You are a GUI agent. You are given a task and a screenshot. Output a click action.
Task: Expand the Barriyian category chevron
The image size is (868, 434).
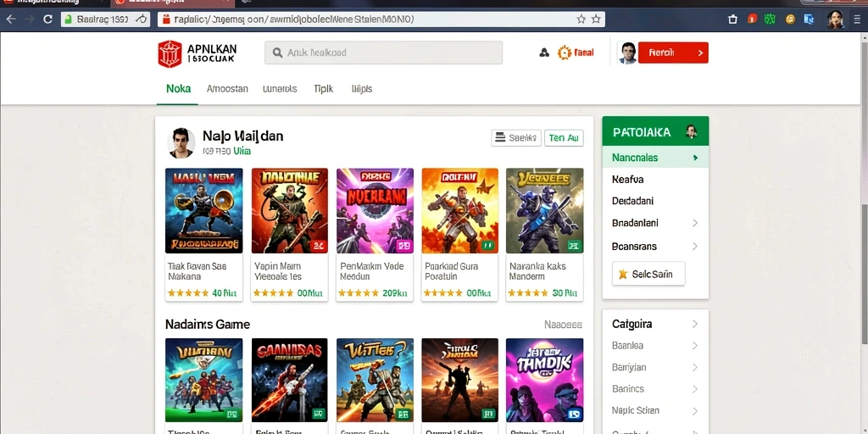click(695, 367)
